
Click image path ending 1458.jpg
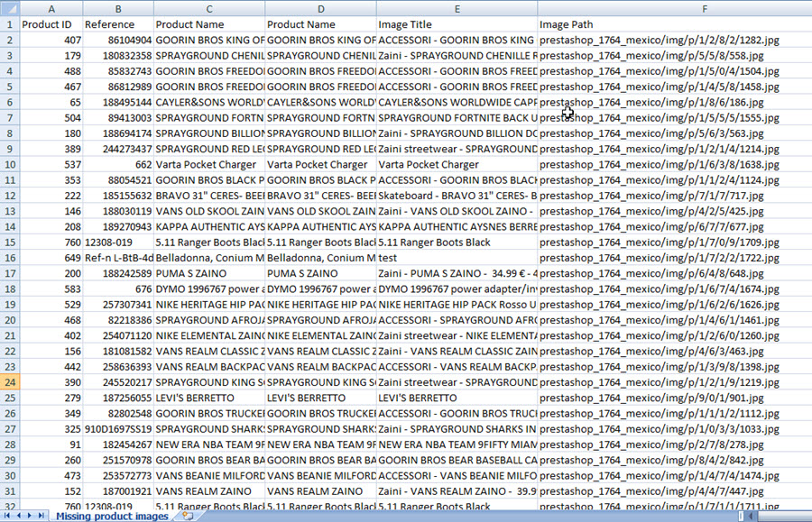tap(675, 87)
